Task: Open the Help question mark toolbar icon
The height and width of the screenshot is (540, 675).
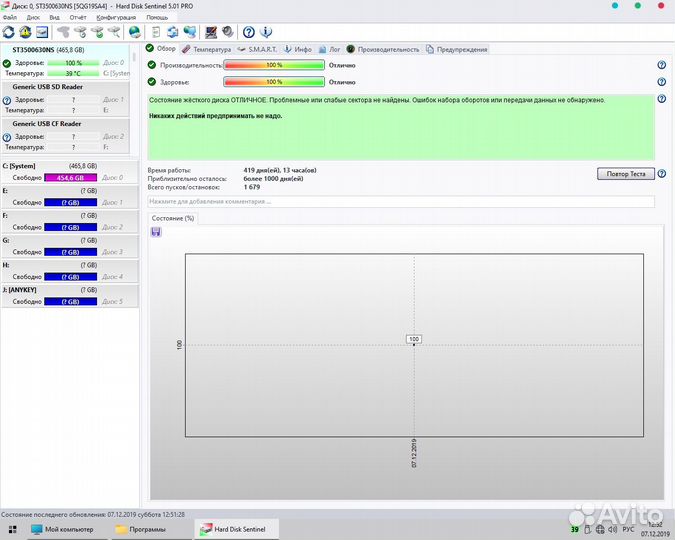Action: point(249,32)
